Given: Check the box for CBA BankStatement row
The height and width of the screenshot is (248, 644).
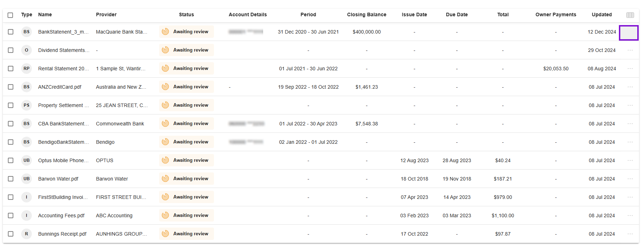Looking at the screenshot, I should click(x=11, y=124).
